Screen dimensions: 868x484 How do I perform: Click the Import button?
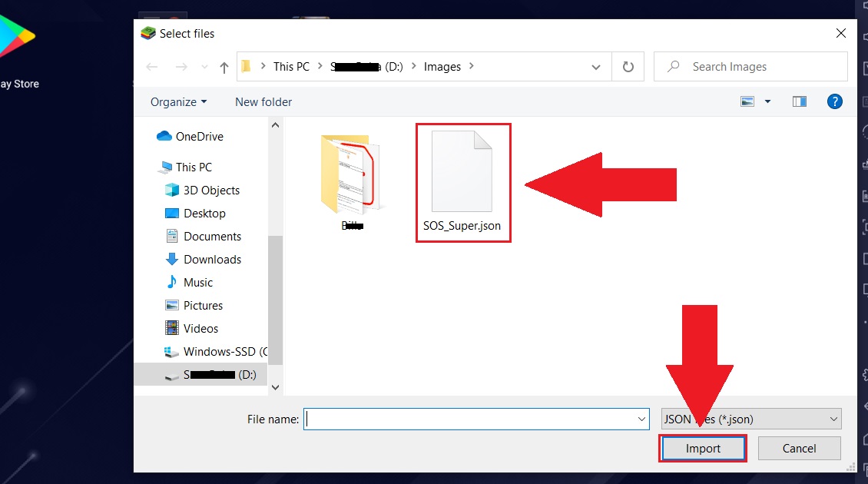(703, 449)
